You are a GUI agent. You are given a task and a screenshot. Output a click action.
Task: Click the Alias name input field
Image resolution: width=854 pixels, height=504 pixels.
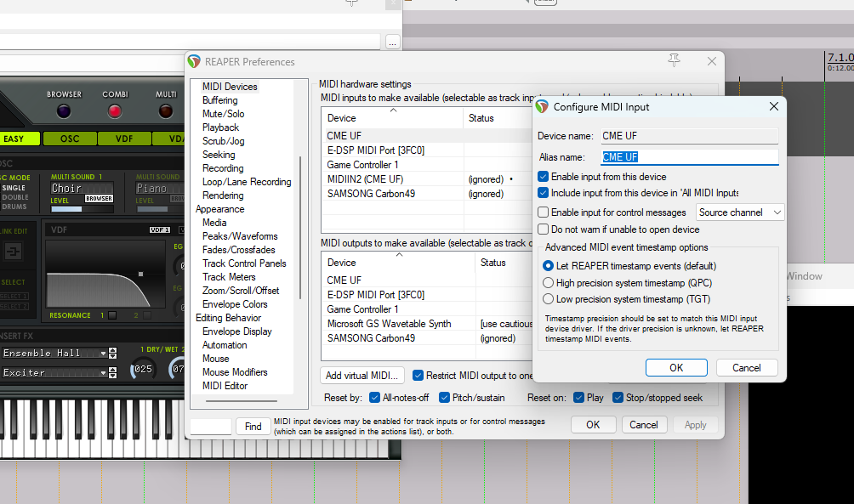coord(690,157)
